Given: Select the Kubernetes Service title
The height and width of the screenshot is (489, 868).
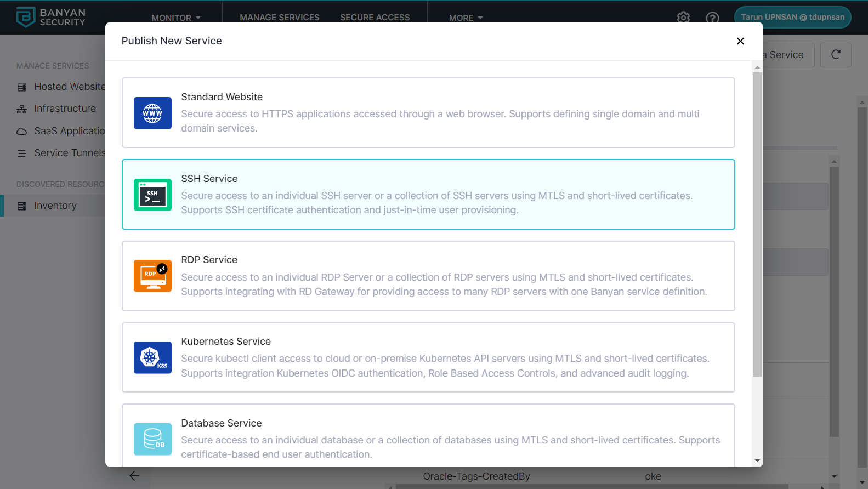Looking at the screenshot, I should tap(226, 342).
